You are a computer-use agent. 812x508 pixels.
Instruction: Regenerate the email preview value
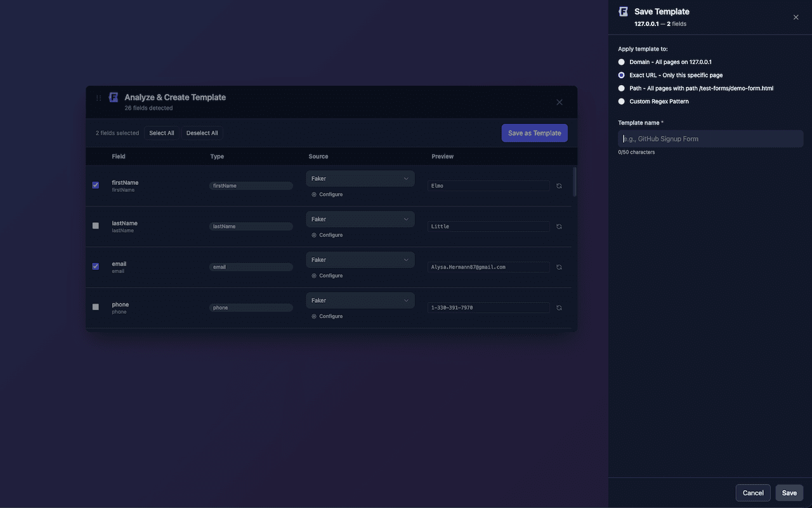559,267
